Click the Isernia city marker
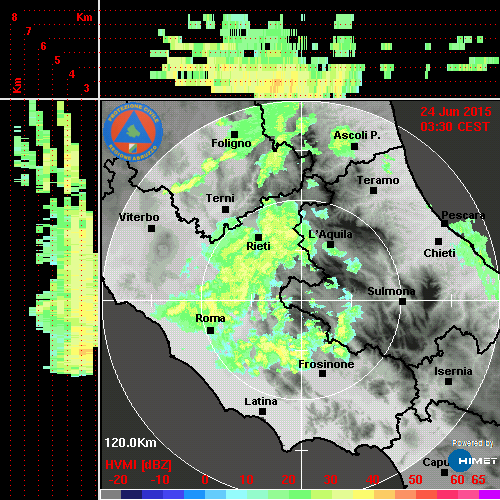The width and height of the screenshot is (500, 500). coord(449,381)
